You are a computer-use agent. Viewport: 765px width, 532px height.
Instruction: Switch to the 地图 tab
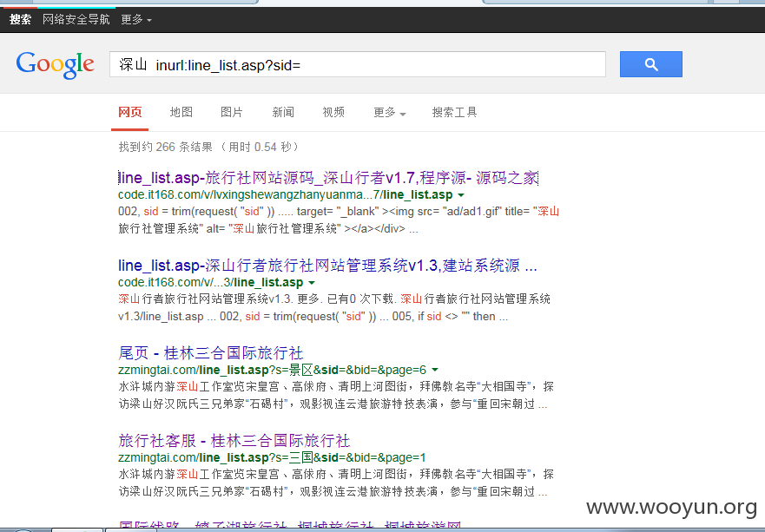pos(181,112)
